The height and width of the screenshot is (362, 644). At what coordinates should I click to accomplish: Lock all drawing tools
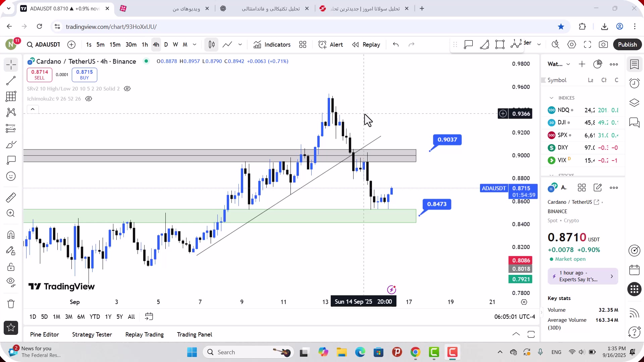(x=11, y=267)
